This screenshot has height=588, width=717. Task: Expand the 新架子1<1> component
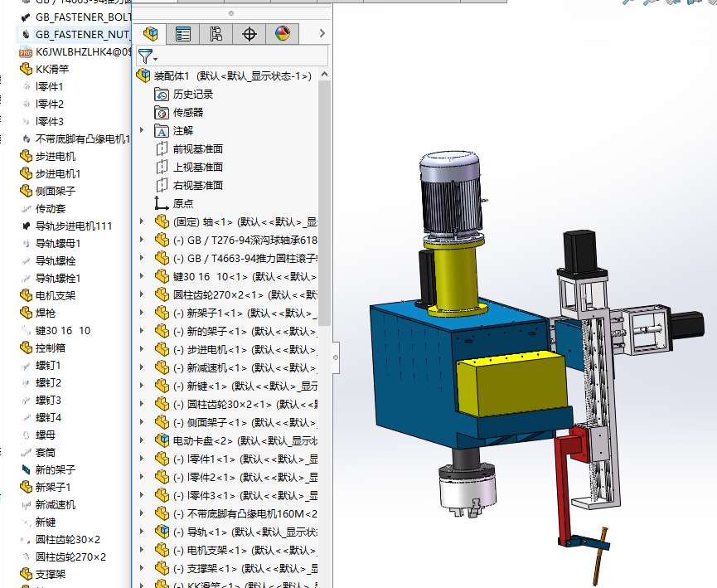tap(142, 313)
